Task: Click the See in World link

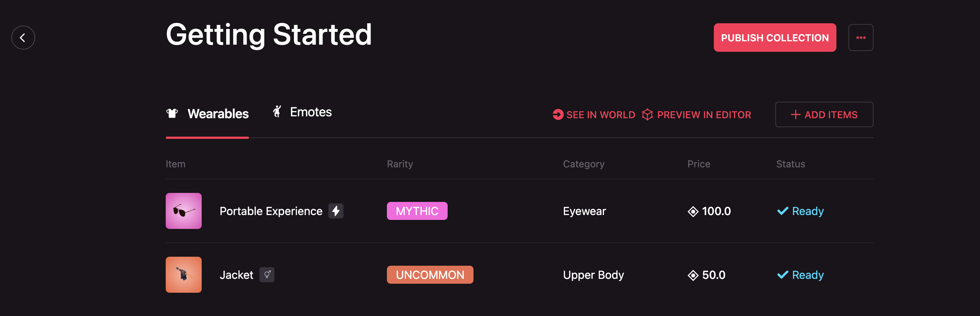Action: click(594, 114)
